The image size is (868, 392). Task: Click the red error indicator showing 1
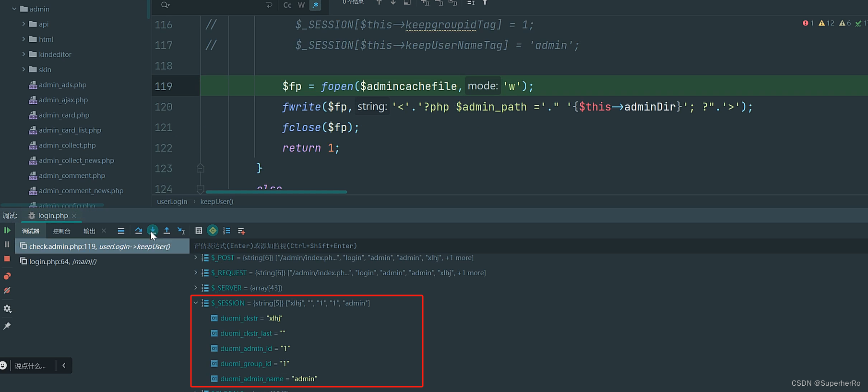coord(808,23)
